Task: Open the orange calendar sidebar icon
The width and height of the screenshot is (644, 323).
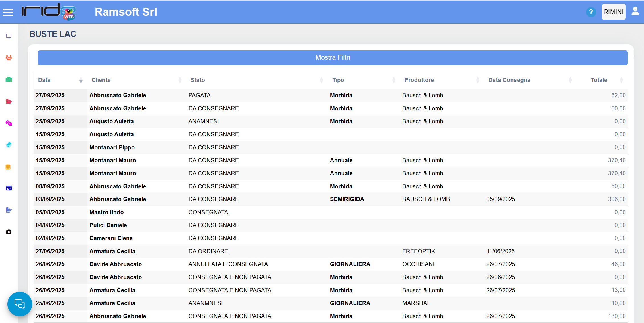Action: click(x=8, y=167)
